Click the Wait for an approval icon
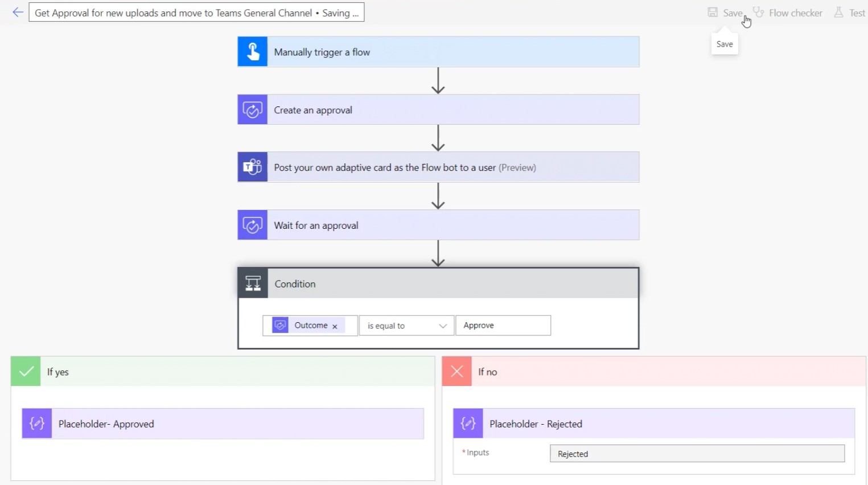 pos(253,225)
